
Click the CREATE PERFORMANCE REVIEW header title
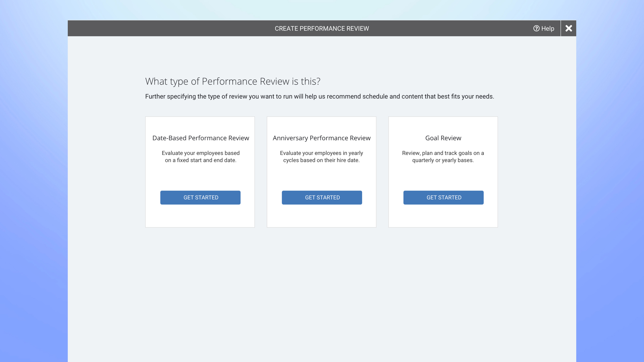(x=322, y=28)
